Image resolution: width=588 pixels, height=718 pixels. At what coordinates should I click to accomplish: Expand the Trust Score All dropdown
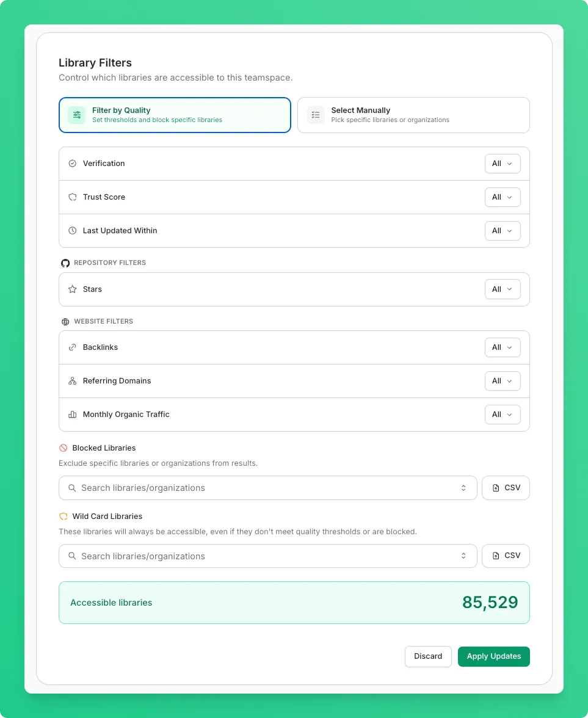click(503, 197)
